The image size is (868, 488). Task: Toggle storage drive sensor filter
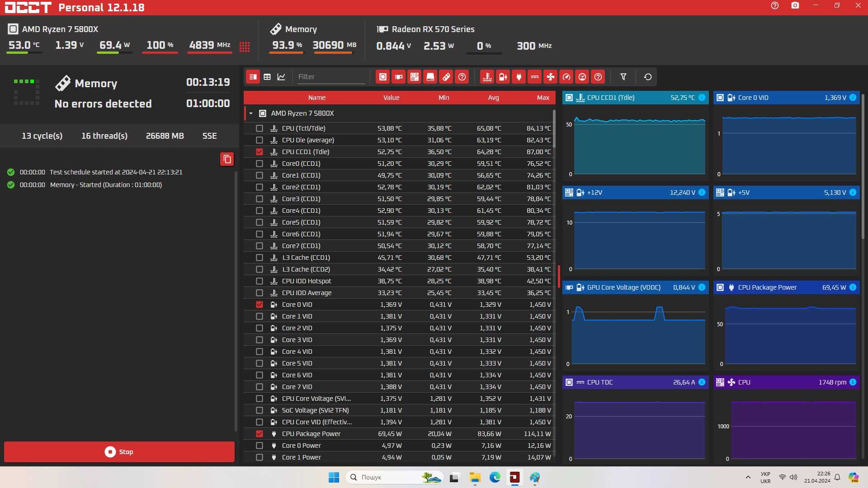(430, 77)
